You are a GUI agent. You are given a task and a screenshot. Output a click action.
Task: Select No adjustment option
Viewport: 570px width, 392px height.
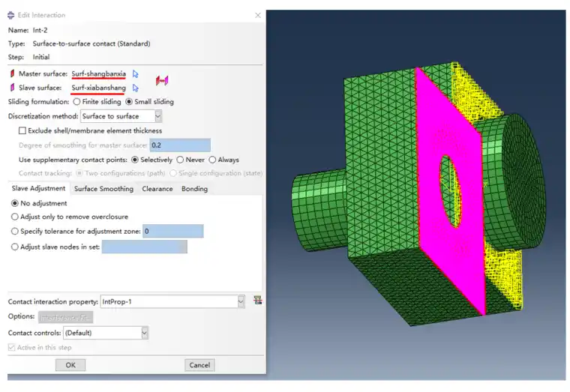click(x=15, y=203)
